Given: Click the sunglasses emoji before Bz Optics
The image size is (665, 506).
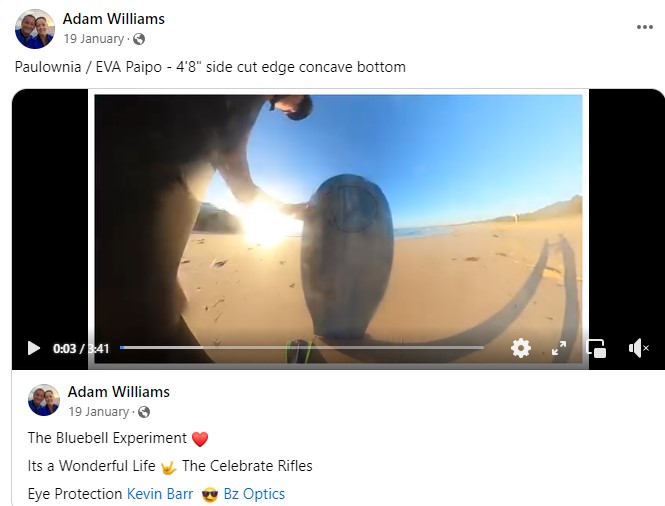Looking at the screenshot, I should coord(210,495).
